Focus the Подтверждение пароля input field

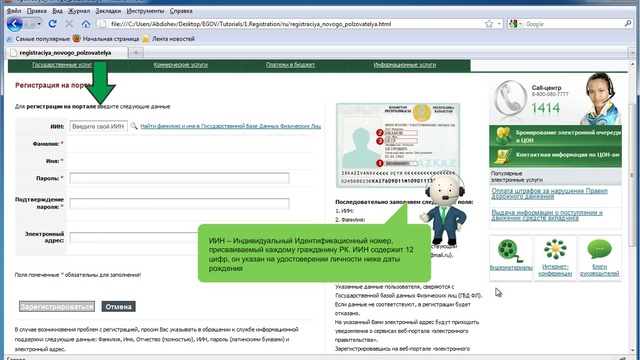coord(179,203)
